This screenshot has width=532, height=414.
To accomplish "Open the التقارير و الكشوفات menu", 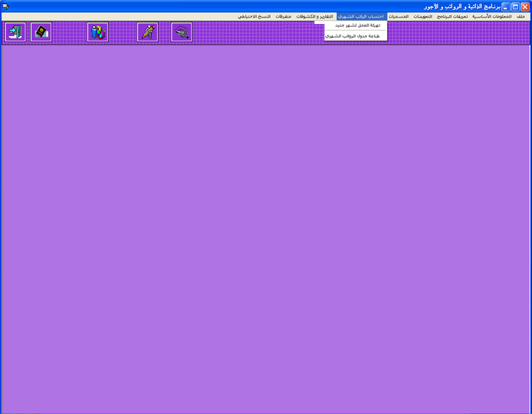I will click(x=315, y=16).
